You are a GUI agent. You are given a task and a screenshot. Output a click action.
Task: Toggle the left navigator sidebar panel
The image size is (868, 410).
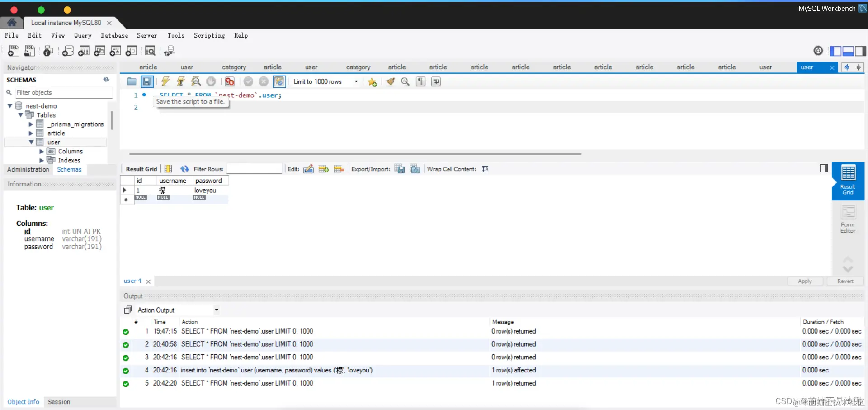(x=836, y=51)
